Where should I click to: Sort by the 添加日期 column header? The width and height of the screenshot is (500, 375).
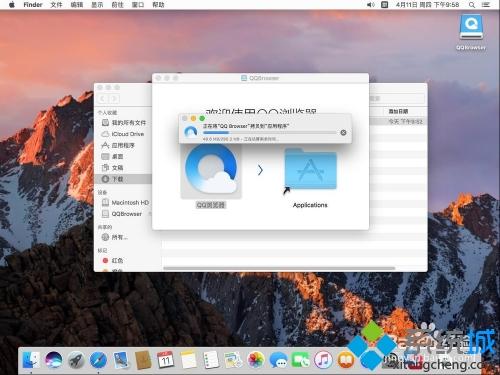point(398,111)
